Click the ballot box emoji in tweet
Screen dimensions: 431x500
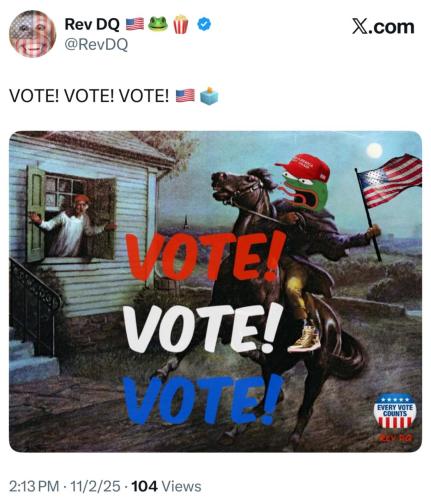tap(209, 96)
